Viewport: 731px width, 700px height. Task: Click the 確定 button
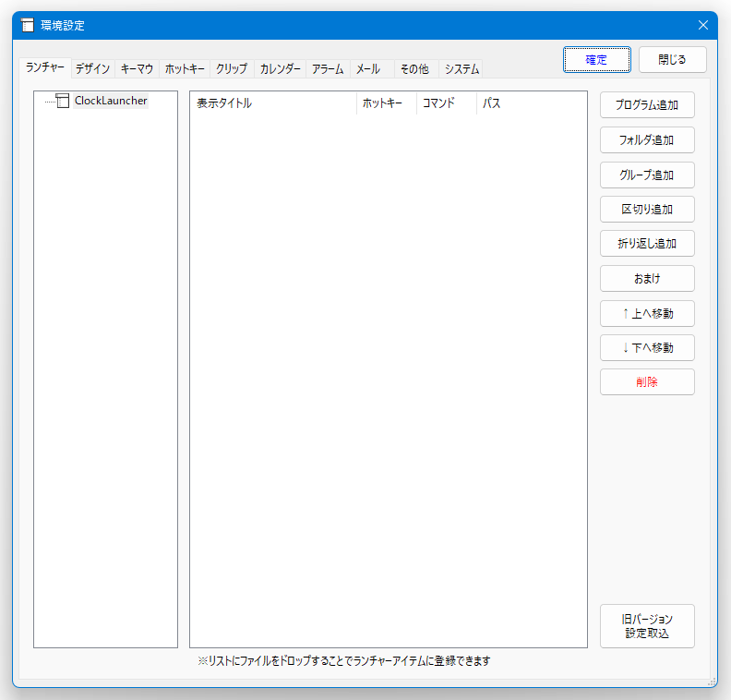(x=597, y=60)
